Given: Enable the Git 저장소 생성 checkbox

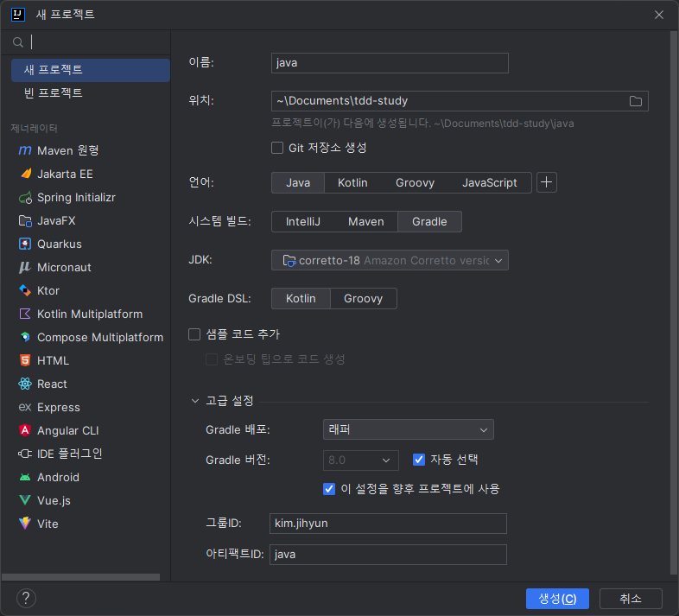Looking at the screenshot, I should 277,148.
